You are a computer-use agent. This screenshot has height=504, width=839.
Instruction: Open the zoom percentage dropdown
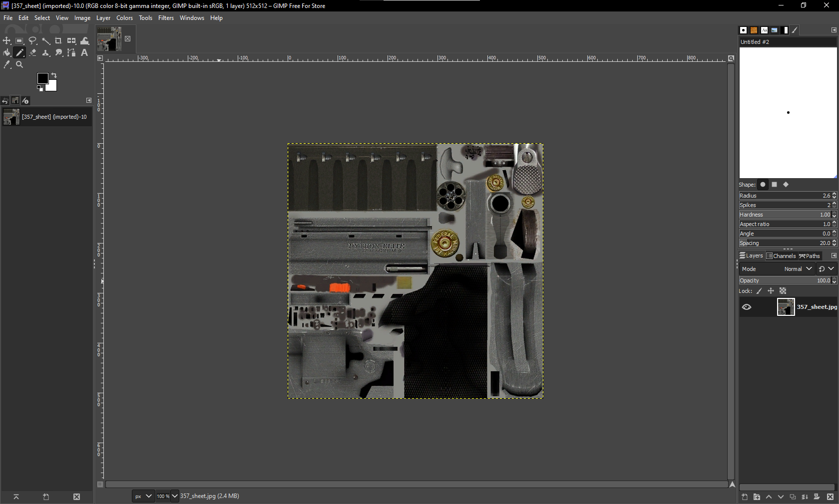(174, 496)
